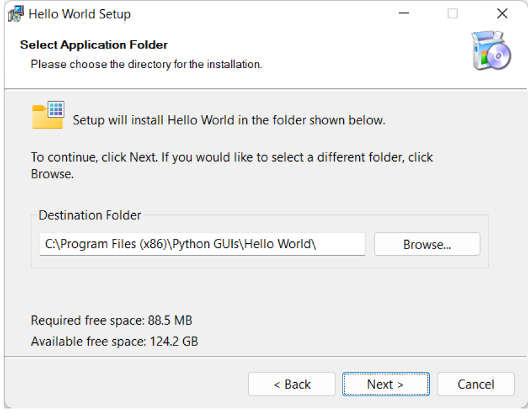
Task: Click the 'Available free space: 124.2 GB' line
Action: coord(114,341)
